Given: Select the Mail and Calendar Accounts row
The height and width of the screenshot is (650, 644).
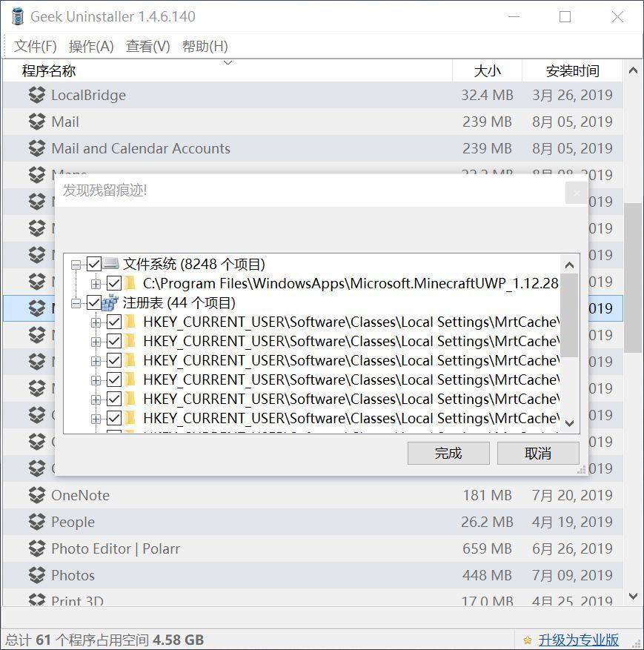Looking at the screenshot, I should click(x=313, y=148).
